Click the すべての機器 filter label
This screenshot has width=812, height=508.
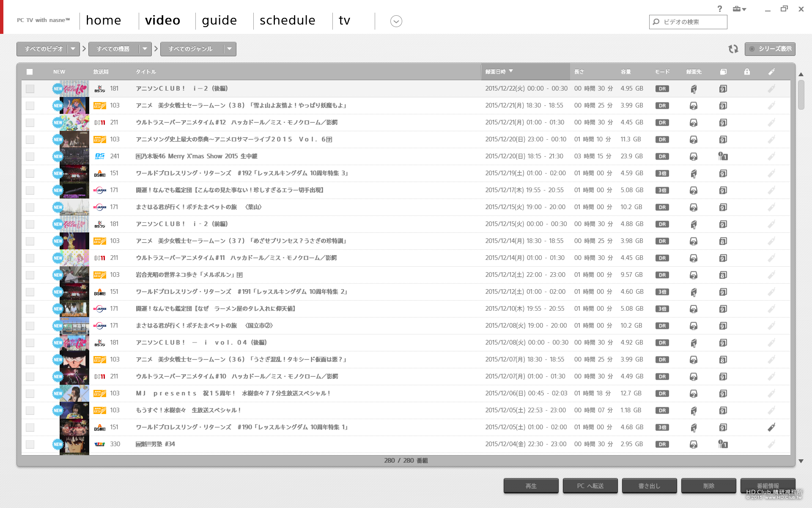pos(113,49)
